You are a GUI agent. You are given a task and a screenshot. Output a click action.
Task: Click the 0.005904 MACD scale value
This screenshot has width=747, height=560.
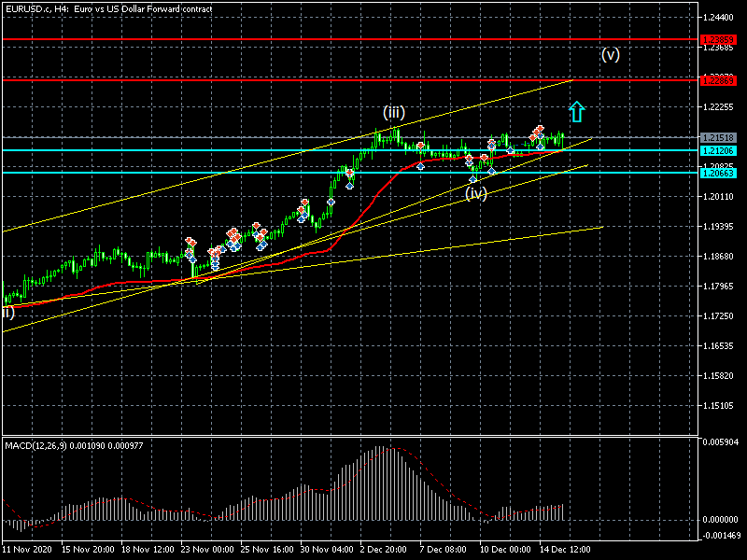(x=721, y=442)
